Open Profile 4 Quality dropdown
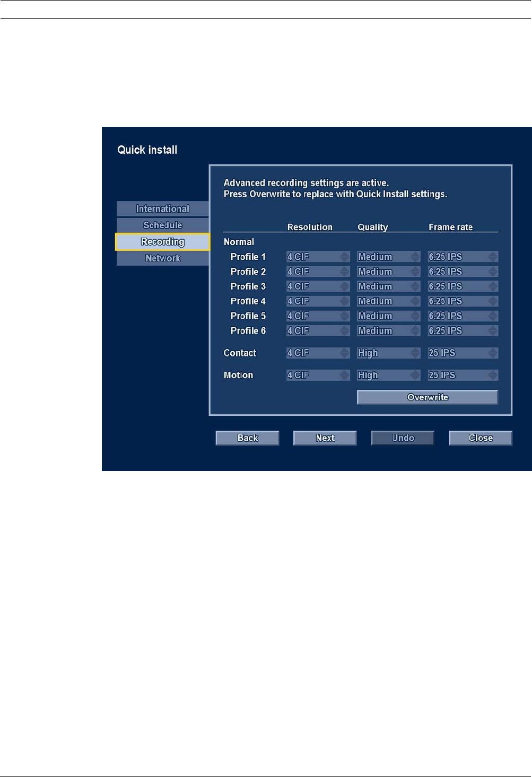Viewport: 532px width, 777px height. [x=389, y=301]
